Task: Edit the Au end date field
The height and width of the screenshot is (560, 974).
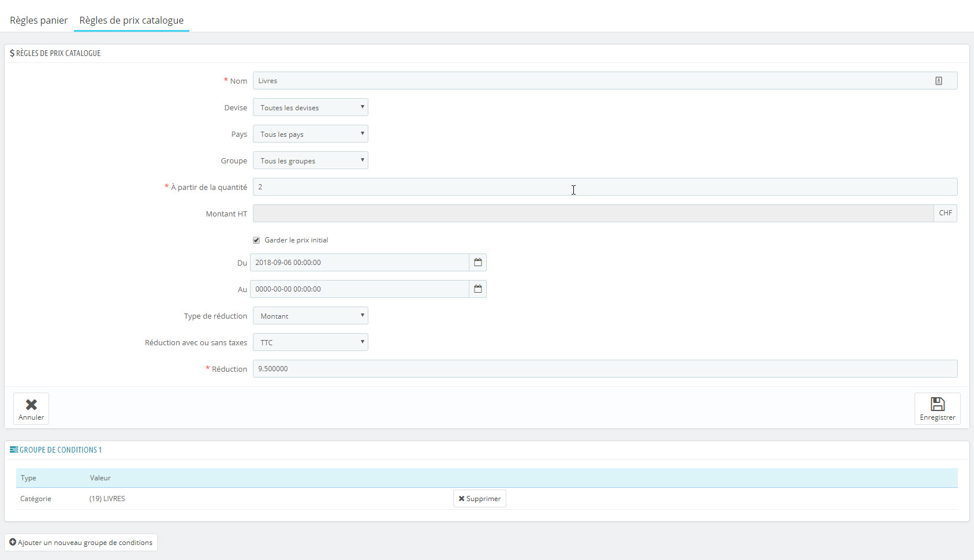Action: pos(360,289)
